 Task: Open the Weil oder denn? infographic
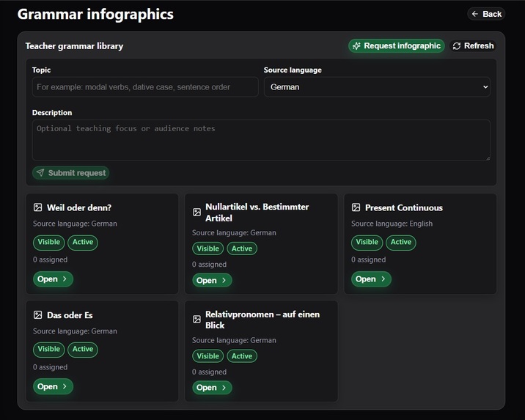click(x=53, y=279)
